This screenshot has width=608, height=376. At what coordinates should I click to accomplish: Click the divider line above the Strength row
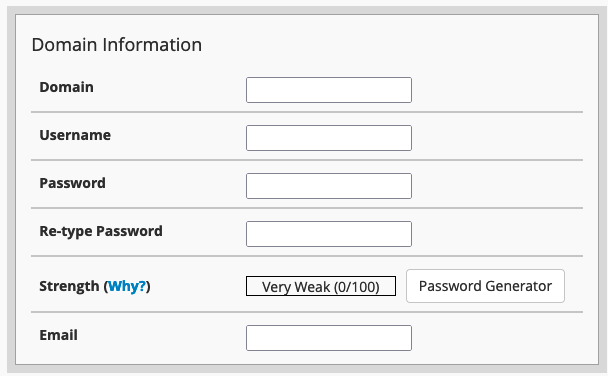pos(307,256)
